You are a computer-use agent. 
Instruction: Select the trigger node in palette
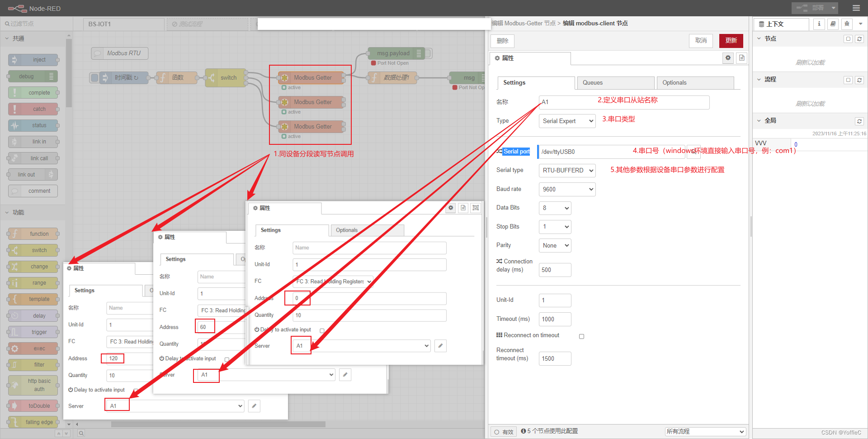pos(33,332)
